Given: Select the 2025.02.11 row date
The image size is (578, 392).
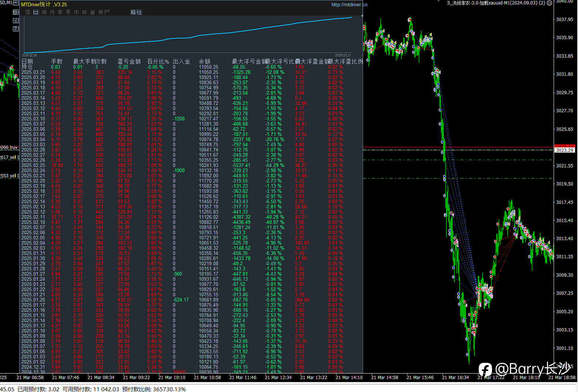Looking at the screenshot, I should pyautogui.click(x=33, y=217).
